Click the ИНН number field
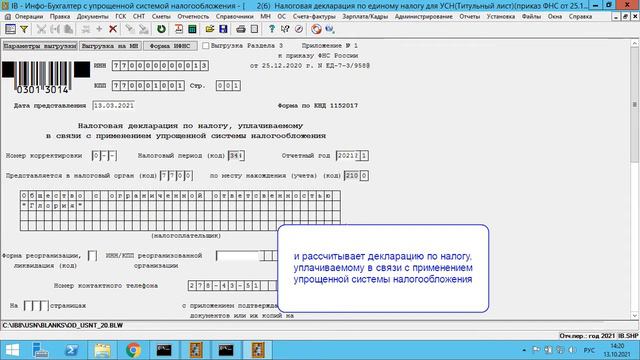640x360 pixels. [x=160, y=66]
